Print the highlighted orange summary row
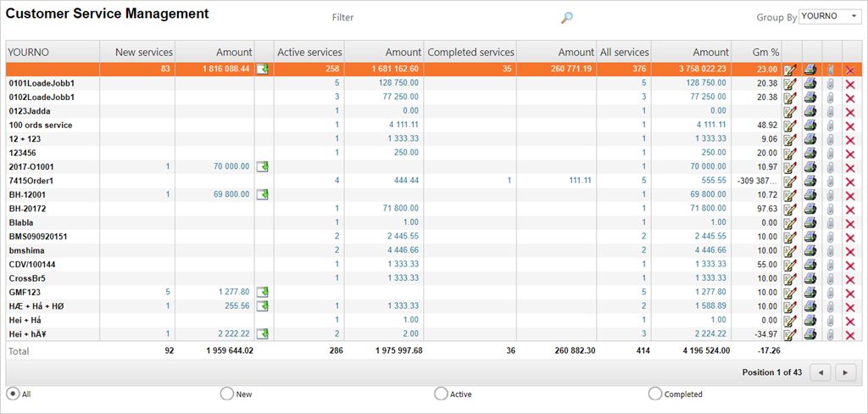Screen dimensions: 868x414 (810, 70)
